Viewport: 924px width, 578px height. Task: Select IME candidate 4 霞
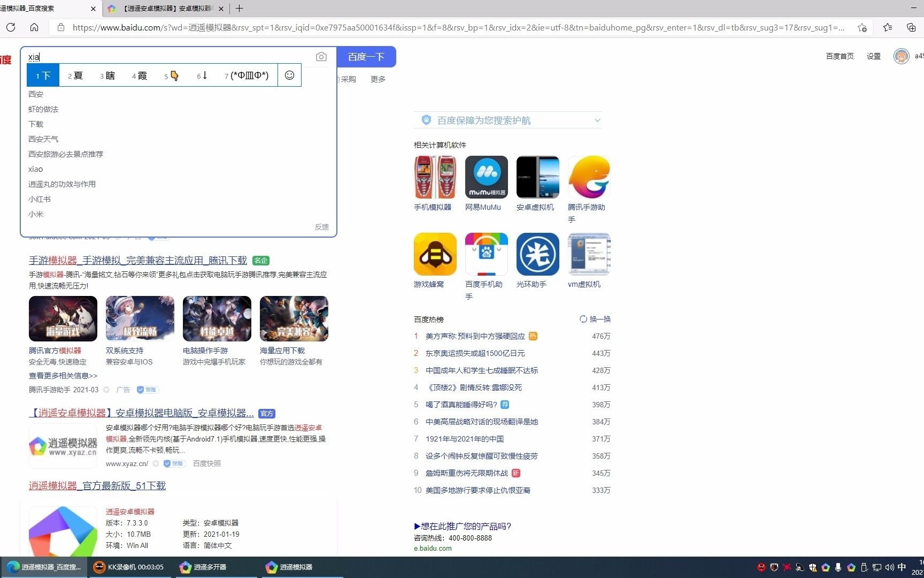click(x=140, y=75)
